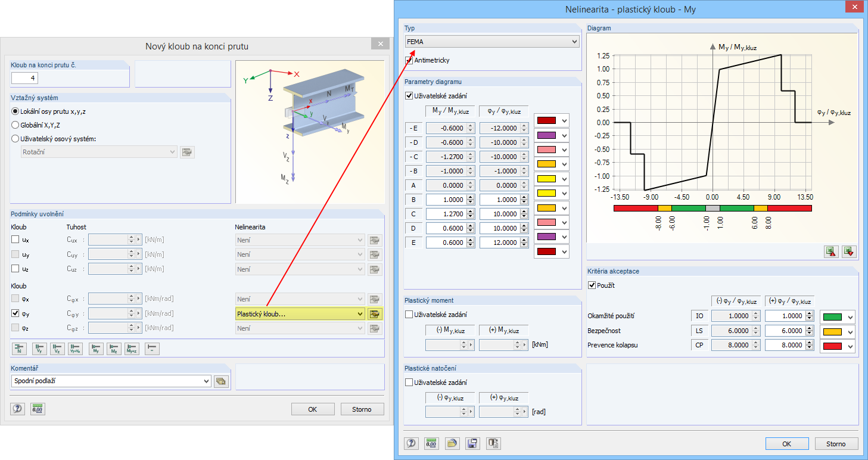Open the φz row Není nonlinearity dropdown
The image size is (868, 460).
[300, 328]
